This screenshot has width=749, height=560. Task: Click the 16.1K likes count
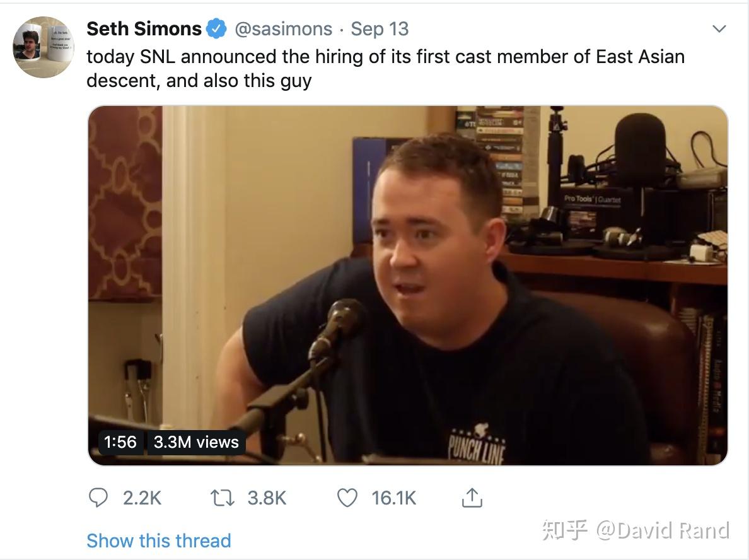coord(393,498)
